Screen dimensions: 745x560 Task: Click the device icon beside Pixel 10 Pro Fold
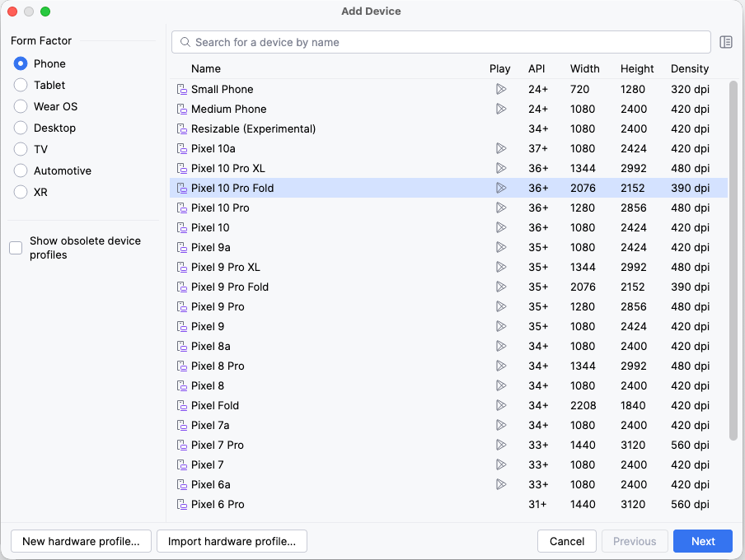pos(182,188)
